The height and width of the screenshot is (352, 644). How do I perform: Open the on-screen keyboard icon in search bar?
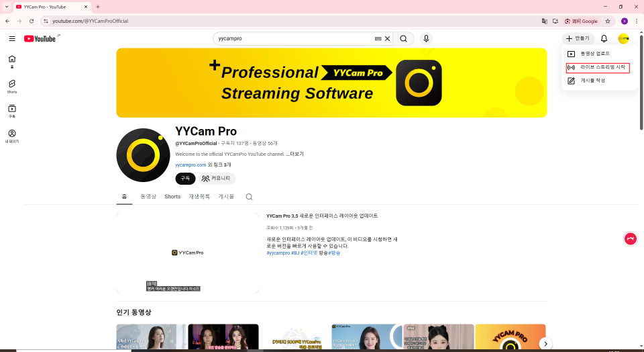coord(378,39)
